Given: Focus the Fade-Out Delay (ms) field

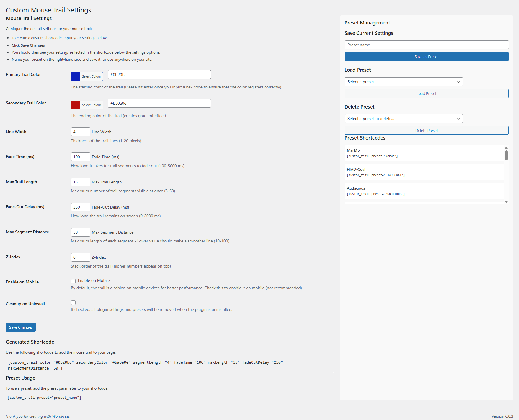Looking at the screenshot, I should click(x=81, y=207).
